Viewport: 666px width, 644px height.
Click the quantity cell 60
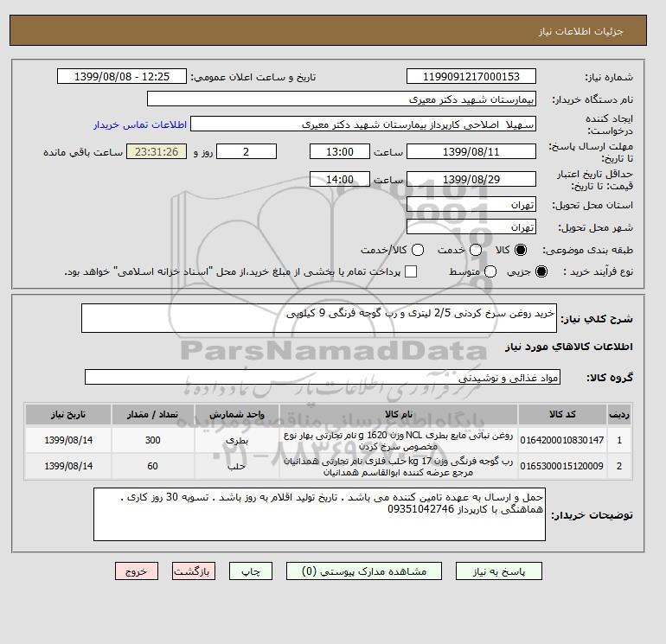pos(153,466)
